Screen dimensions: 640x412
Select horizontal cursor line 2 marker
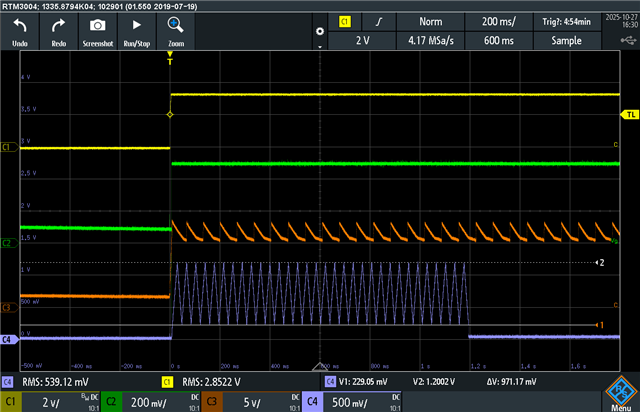point(600,262)
